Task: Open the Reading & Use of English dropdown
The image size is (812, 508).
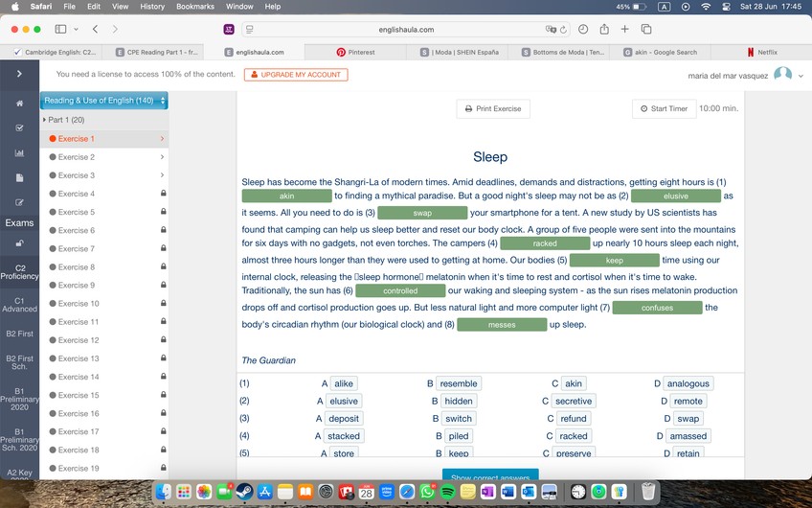Action: pos(104,101)
